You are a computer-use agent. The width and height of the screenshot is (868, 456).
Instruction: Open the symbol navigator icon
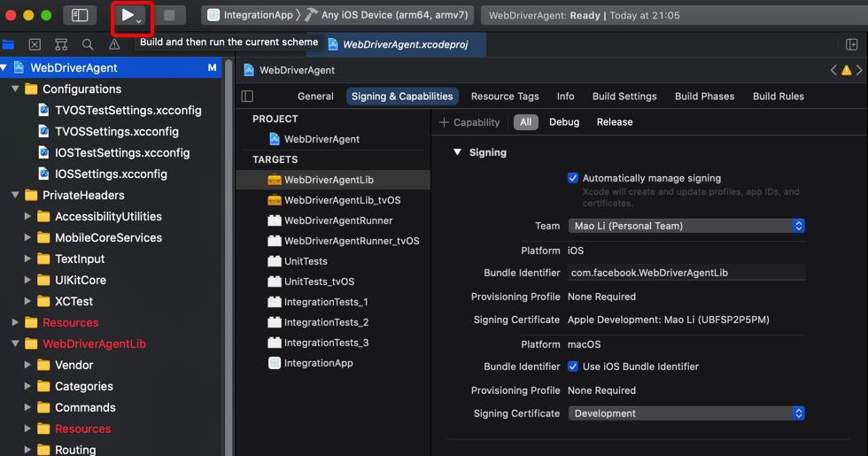61,44
